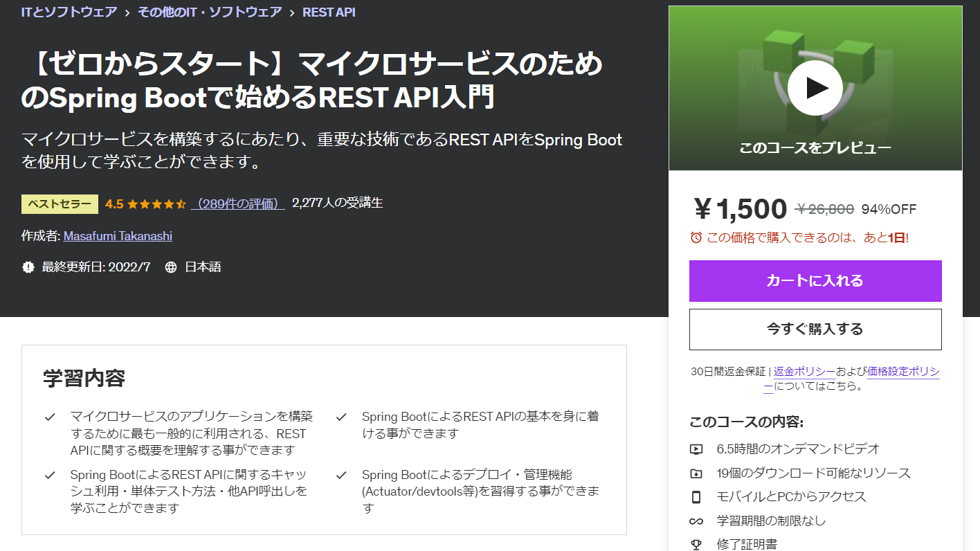Viewport: 980px width, 551px height.
Task: Click the 289件の評価 ratings link
Action: click(237, 204)
